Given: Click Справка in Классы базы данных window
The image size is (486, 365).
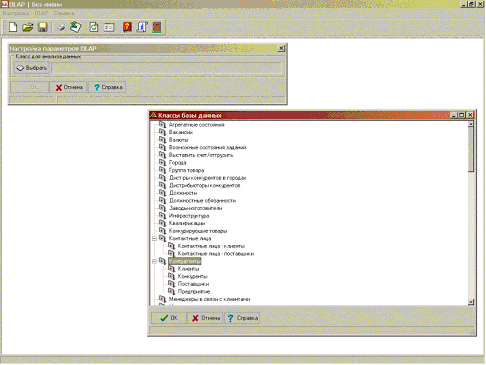Looking at the screenshot, I should (242, 318).
